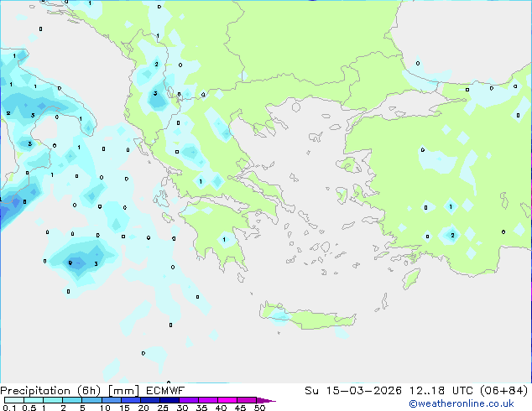Viewport: 532px width, 411px height.
Task: Click the 1–2 mm legend color swatch
Action: pos(53,400)
